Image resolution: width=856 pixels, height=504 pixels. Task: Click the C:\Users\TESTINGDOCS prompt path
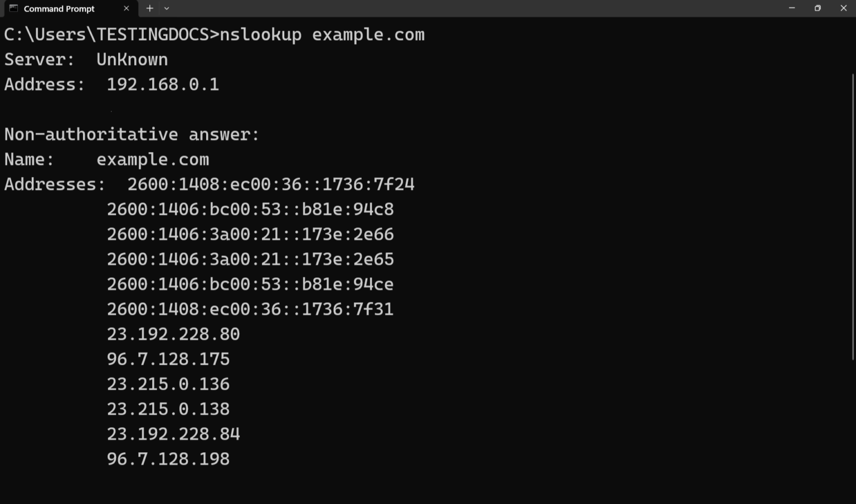(103, 35)
